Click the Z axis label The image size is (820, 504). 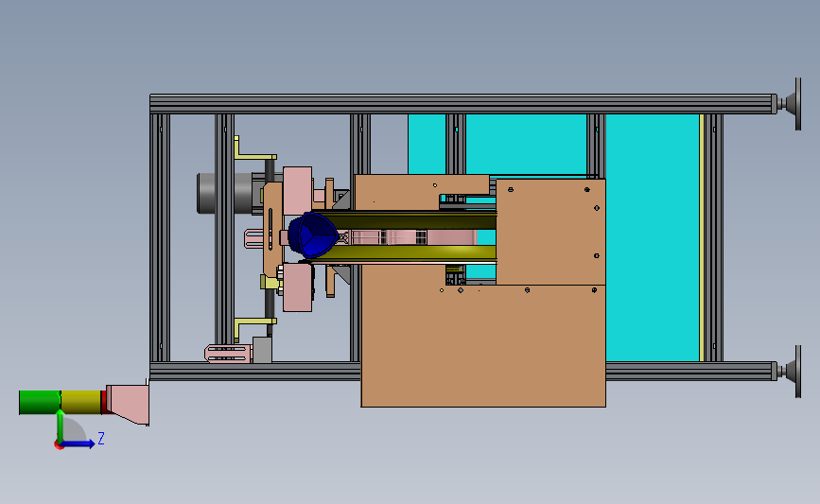click(x=101, y=438)
